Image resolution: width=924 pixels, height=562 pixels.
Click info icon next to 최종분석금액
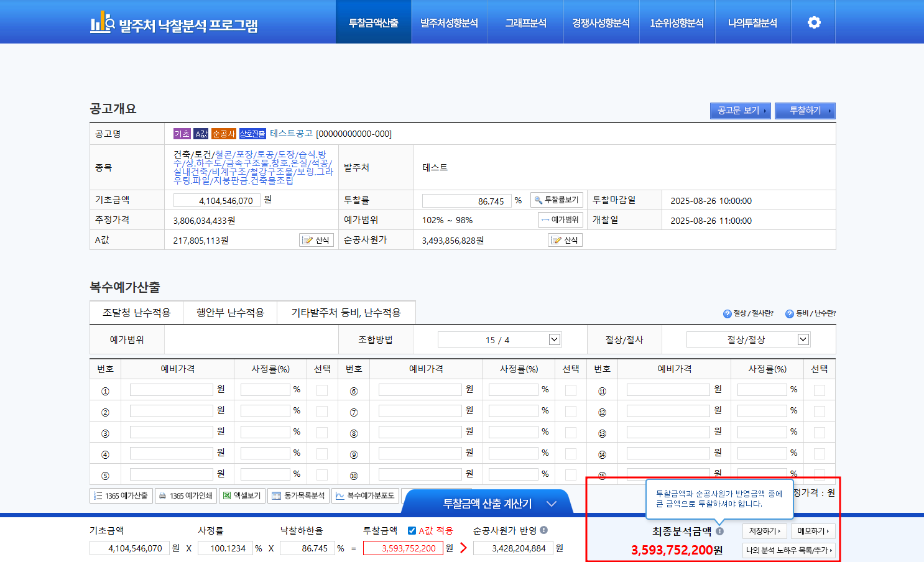719,532
